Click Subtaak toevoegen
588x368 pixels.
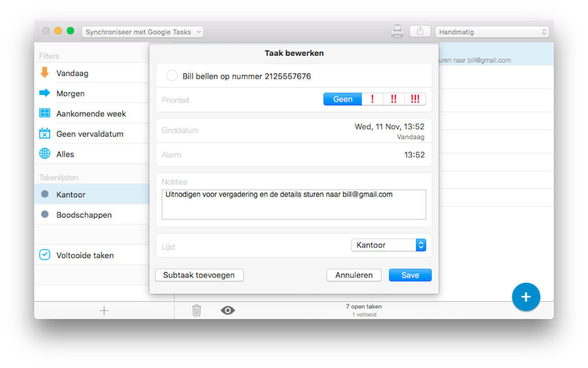(x=199, y=275)
